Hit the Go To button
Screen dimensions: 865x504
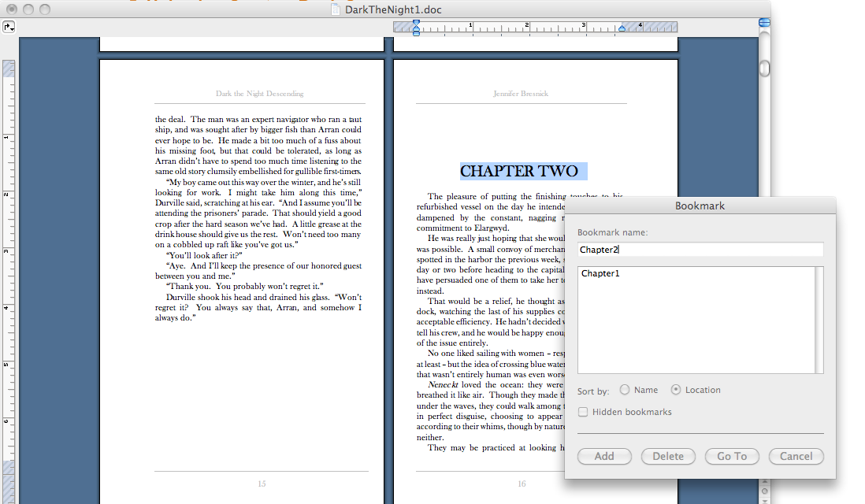pos(732,456)
